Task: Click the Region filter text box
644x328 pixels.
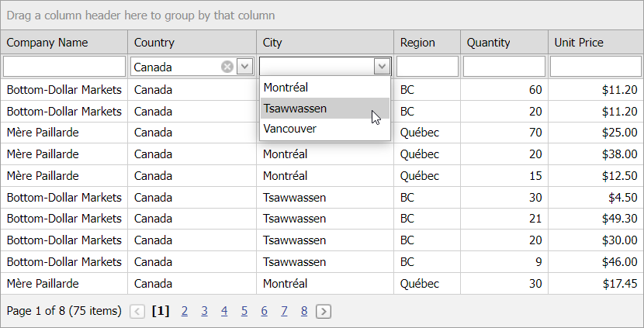Action: [427, 67]
